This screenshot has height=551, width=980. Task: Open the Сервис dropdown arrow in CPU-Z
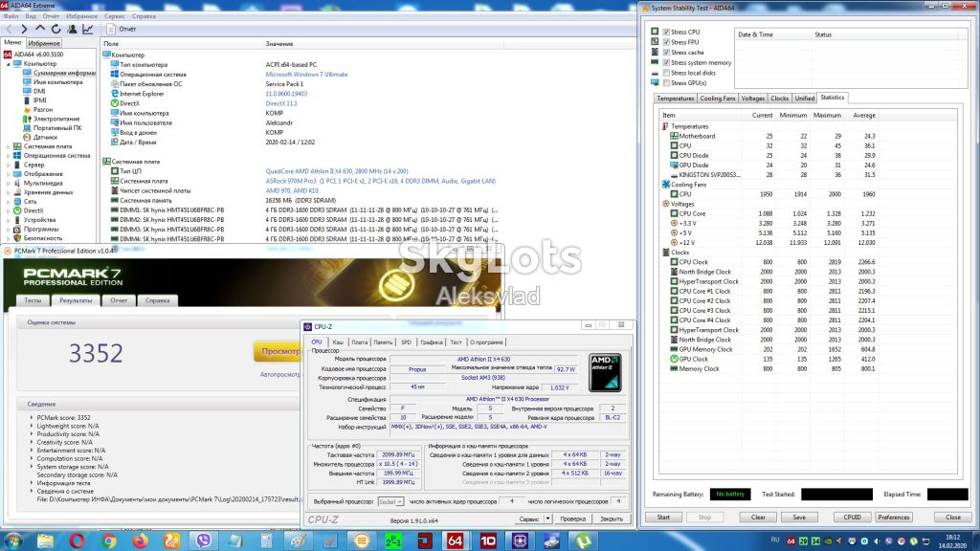(x=547, y=519)
